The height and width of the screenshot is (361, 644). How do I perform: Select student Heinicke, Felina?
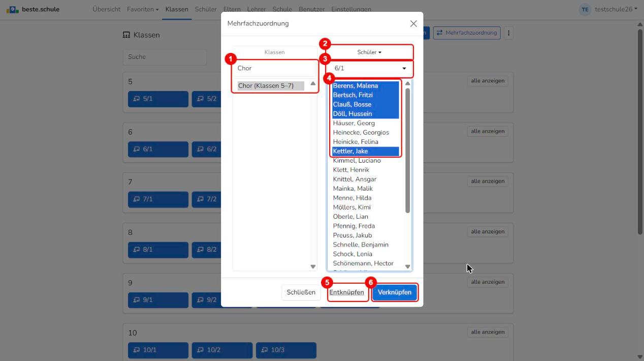coord(366,142)
